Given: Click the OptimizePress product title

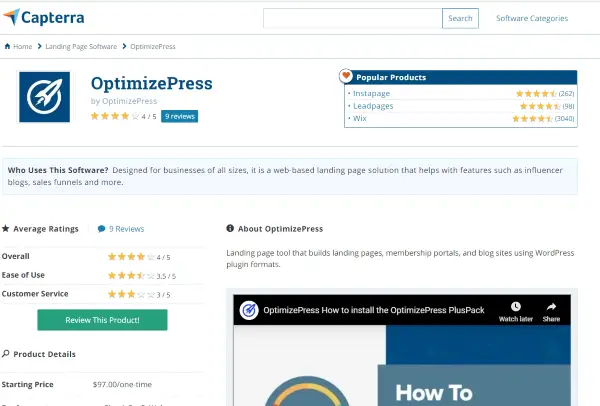Looking at the screenshot, I should tap(152, 83).
